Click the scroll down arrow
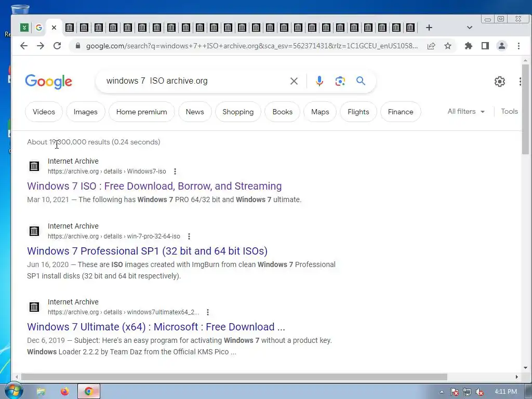Image resolution: width=532 pixels, height=399 pixels. (x=525, y=368)
